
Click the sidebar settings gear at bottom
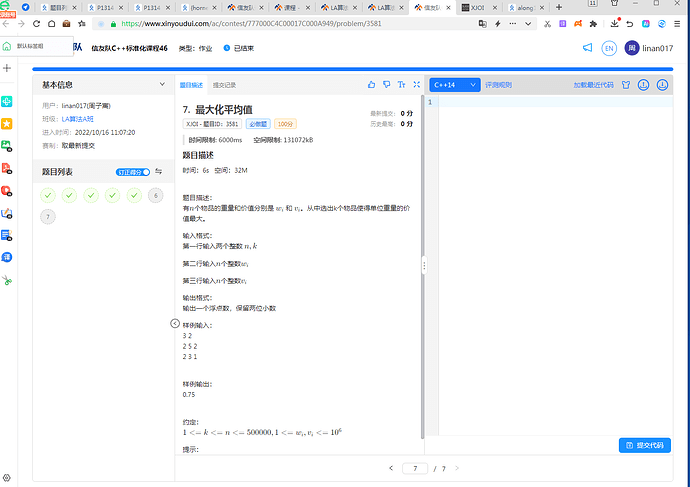click(7, 478)
